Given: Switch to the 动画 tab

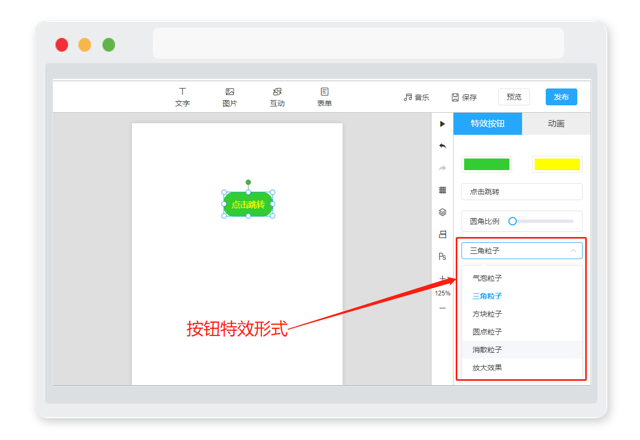Looking at the screenshot, I should 556,124.
